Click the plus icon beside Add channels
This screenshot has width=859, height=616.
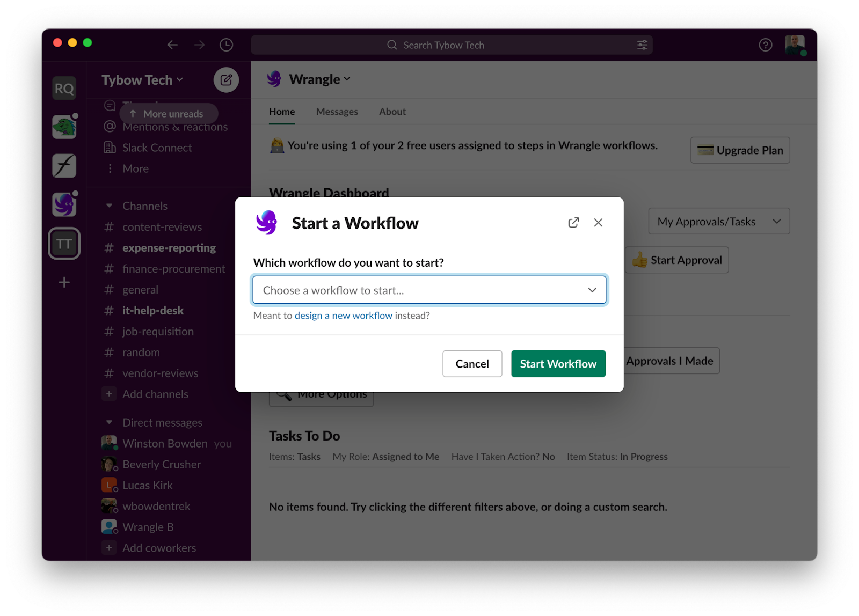pos(109,394)
